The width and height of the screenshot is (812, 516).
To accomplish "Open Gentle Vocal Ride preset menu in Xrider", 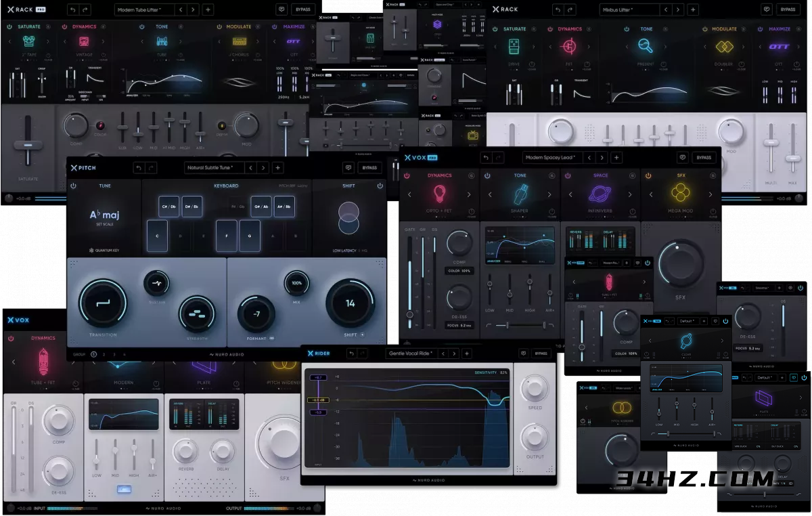I will coord(411,353).
